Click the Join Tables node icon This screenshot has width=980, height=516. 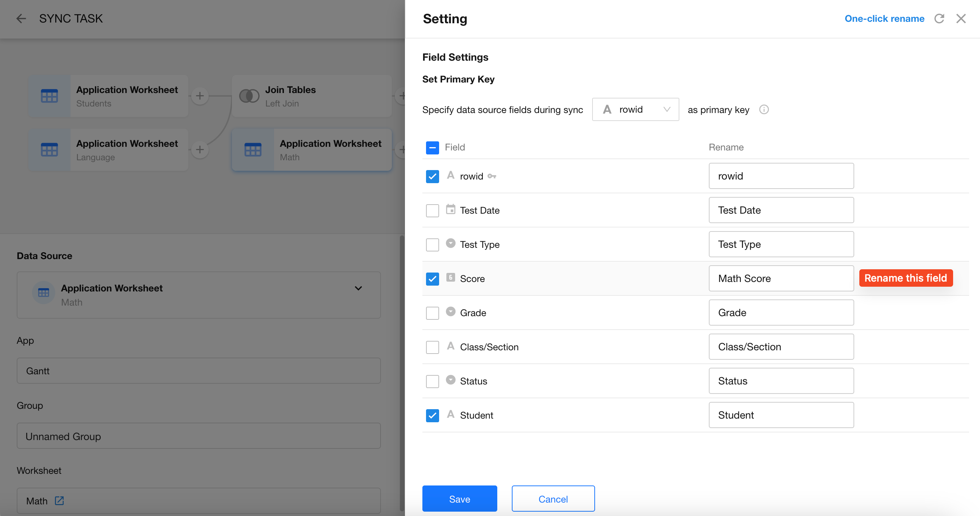[249, 96]
